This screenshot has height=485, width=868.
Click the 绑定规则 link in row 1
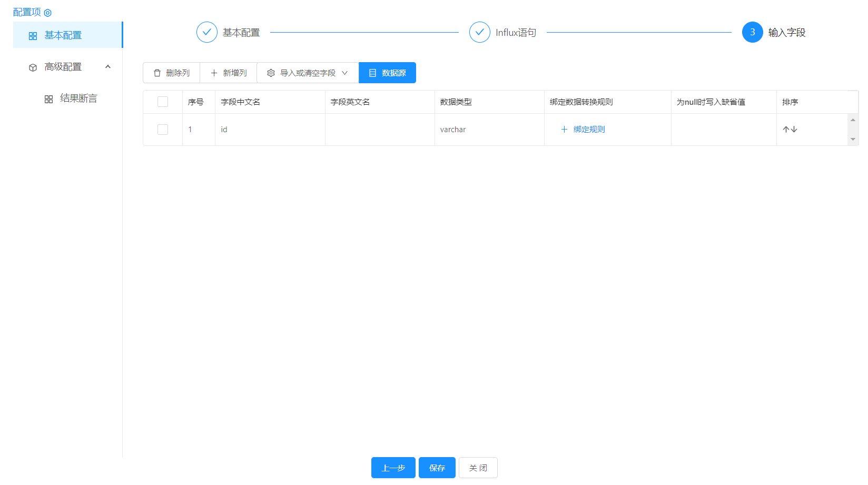(x=588, y=130)
